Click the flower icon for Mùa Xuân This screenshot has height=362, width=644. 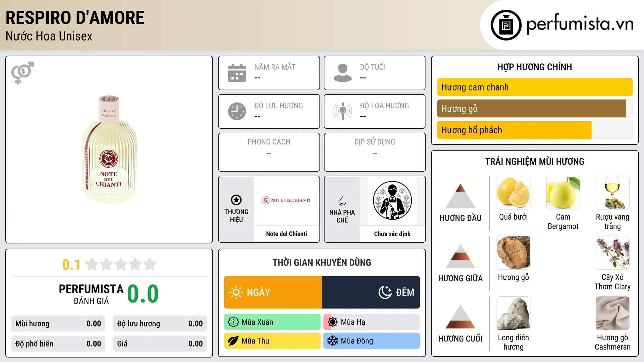[233, 322]
